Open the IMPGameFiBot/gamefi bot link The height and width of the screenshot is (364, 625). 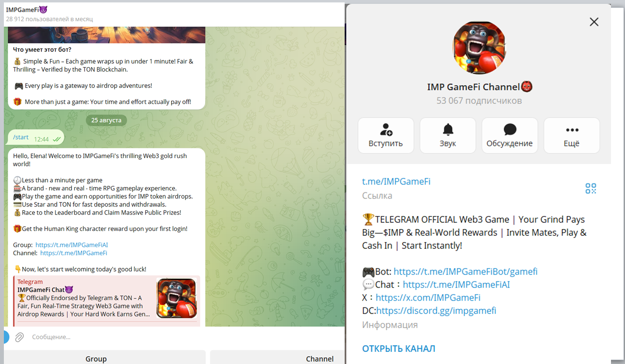(465, 272)
